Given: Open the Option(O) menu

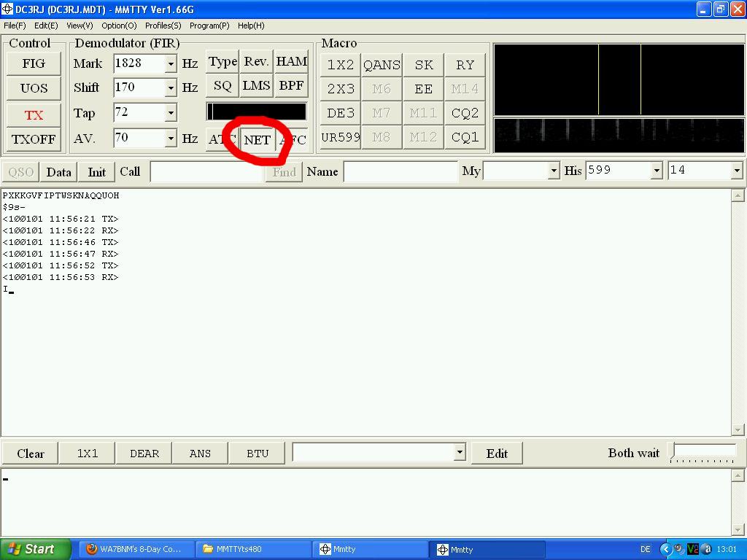Looking at the screenshot, I should point(119,26).
